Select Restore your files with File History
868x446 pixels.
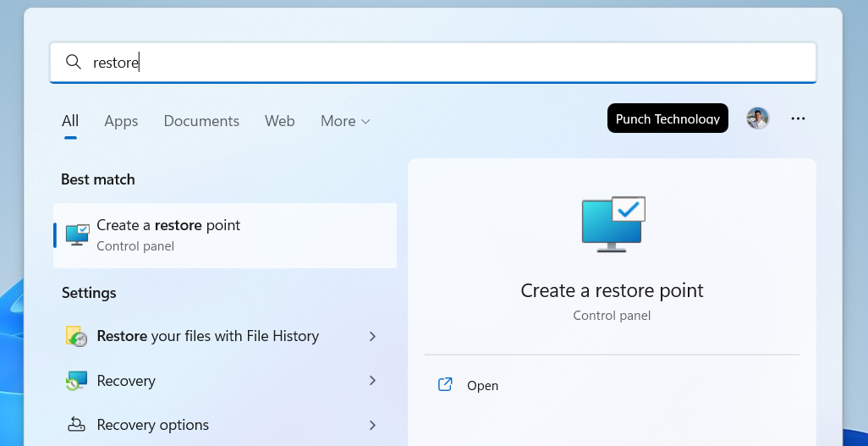pyautogui.click(x=220, y=336)
